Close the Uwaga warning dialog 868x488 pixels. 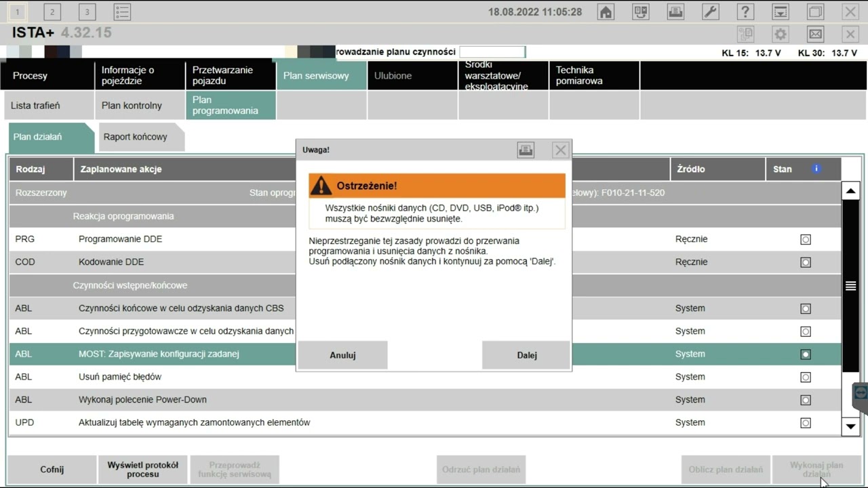560,150
